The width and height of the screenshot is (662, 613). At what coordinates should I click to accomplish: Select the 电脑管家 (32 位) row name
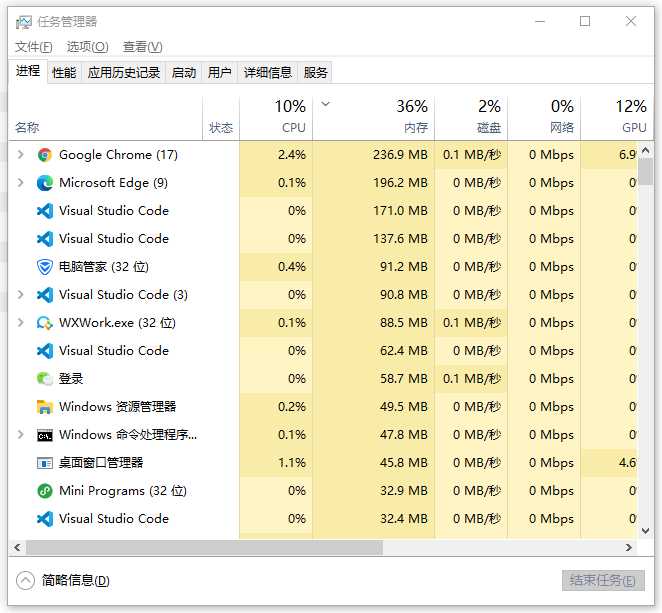104,267
